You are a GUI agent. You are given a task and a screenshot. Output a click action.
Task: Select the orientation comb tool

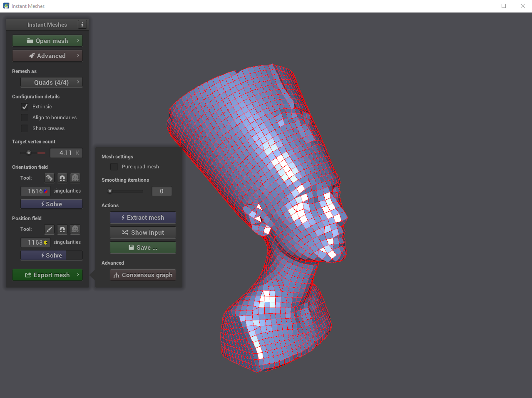coord(49,178)
